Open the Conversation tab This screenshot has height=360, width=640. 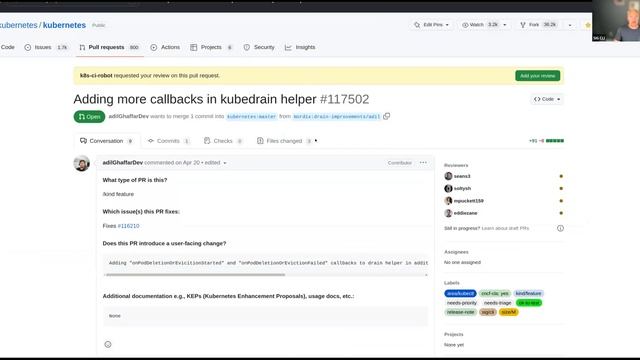106,141
